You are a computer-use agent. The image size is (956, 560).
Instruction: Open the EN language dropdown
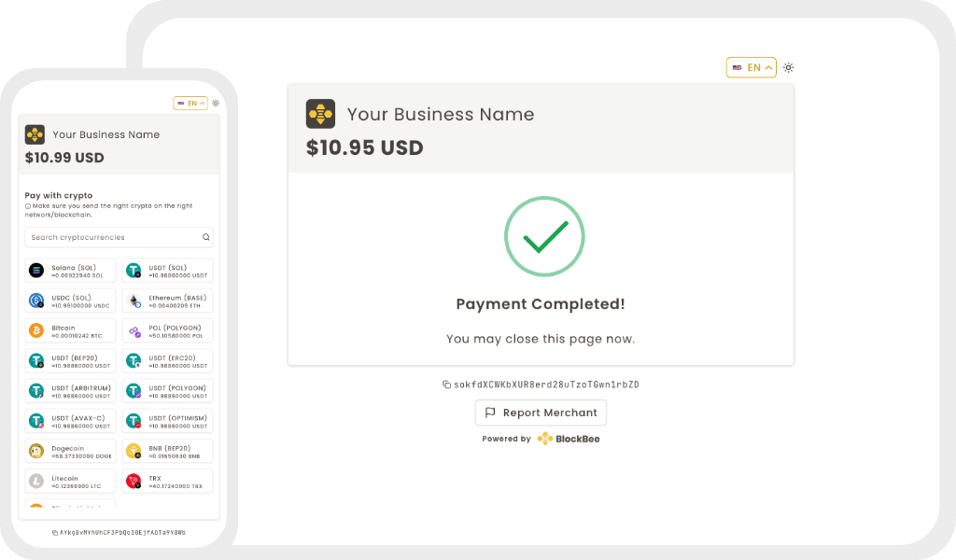click(752, 67)
